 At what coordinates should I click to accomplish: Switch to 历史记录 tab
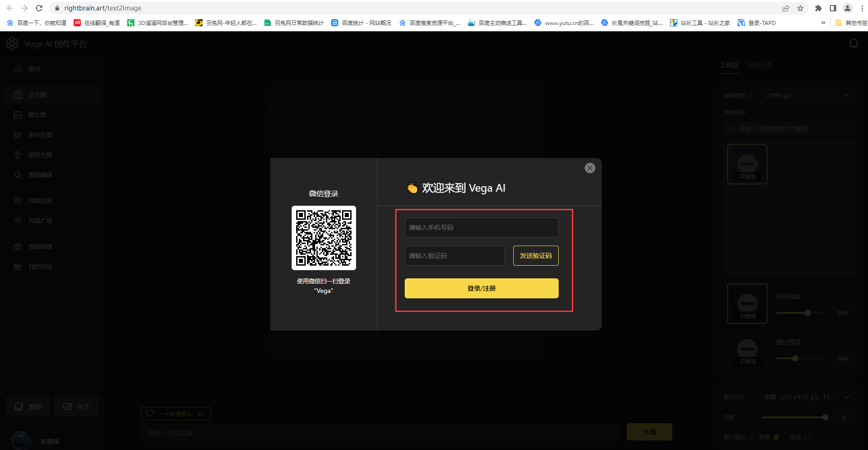pyautogui.click(x=760, y=65)
